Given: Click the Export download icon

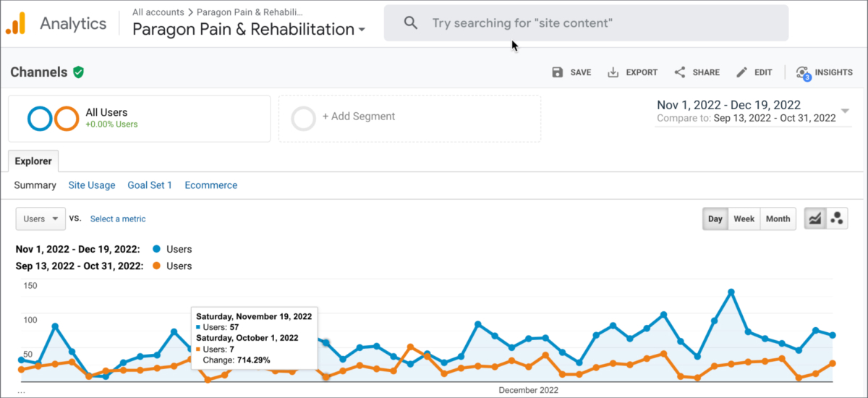Looking at the screenshot, I should (x=613, y=72).
